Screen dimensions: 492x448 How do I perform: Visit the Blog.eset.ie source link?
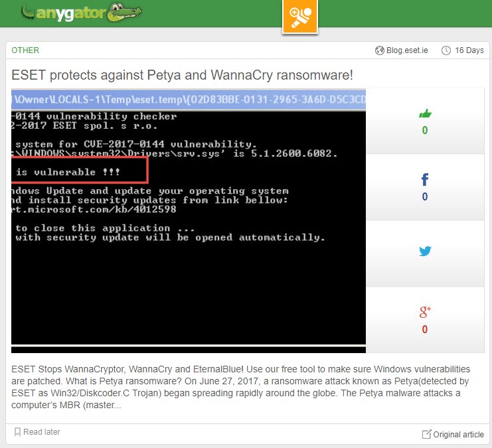coord(408,50)
